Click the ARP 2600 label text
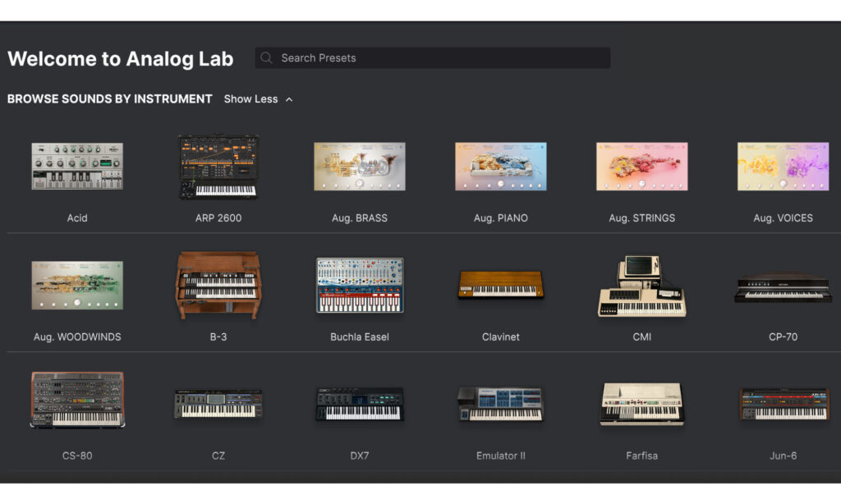Screen dimensions: 841x504 tap(218, 218)
